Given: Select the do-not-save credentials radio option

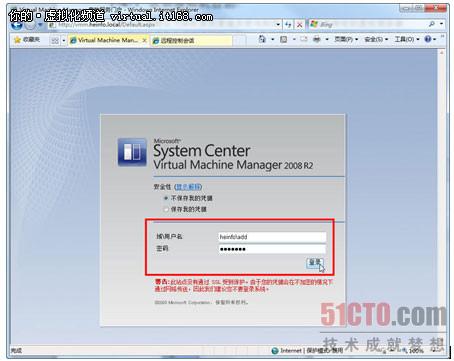Looking at the screenshot, I should click(x=166, y=198).
